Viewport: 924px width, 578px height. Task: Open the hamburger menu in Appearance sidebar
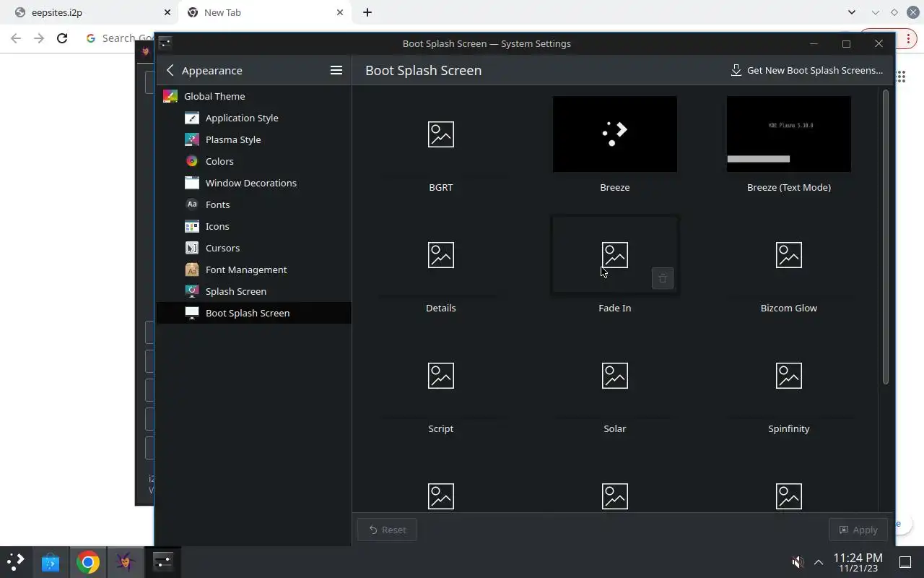tap(336, 70)
